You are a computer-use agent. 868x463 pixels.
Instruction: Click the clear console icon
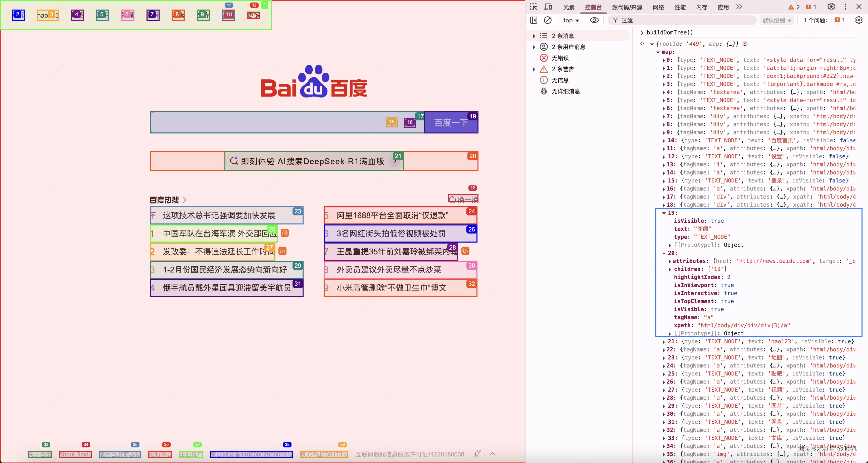[548, 20]
